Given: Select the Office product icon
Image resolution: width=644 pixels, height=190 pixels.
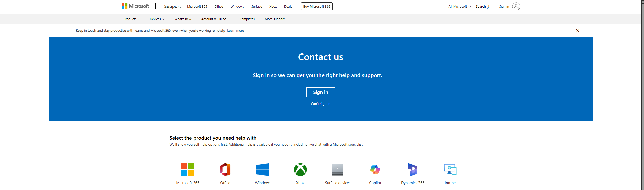Looking at the screenshot, I should (x=225, y=170).
